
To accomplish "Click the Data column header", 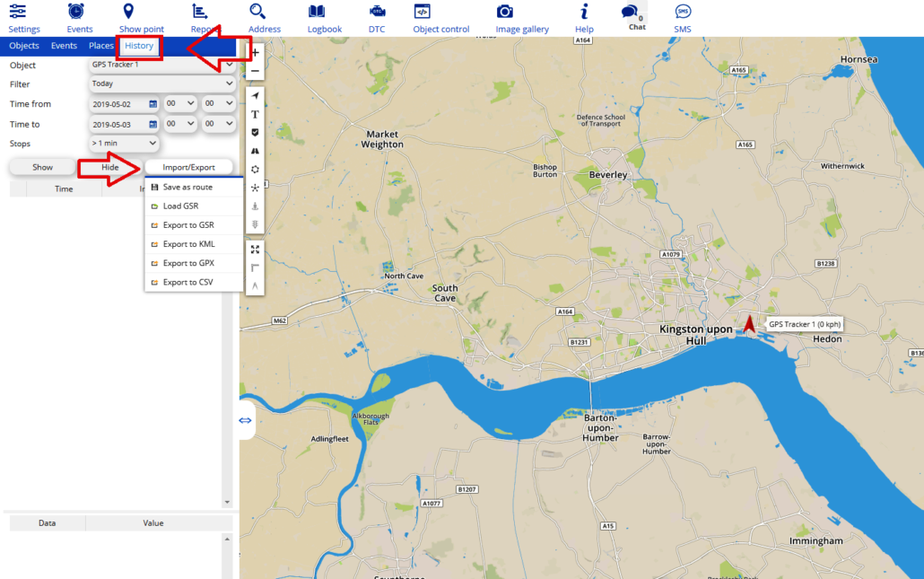I will click(48, 523).
